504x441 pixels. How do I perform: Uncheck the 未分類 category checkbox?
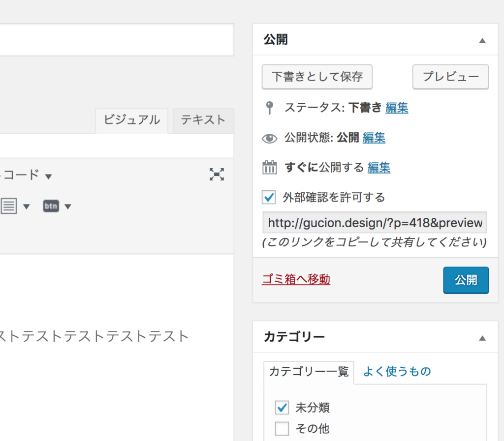(282, 408)
